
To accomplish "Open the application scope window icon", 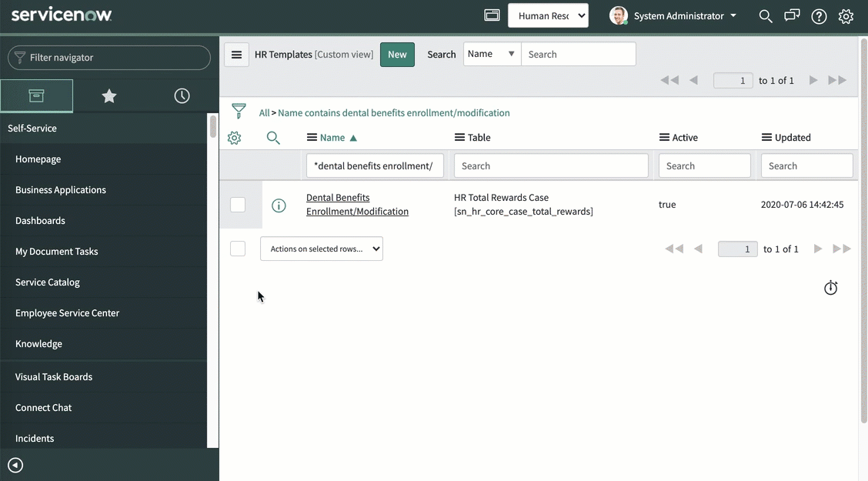I will (492, 15).
